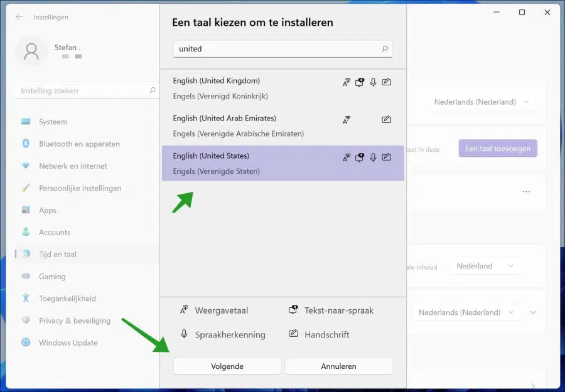This screenshot has height=392, width=565.
Task: Open the Toegankelijkheid category
Action: click(87, 299)
